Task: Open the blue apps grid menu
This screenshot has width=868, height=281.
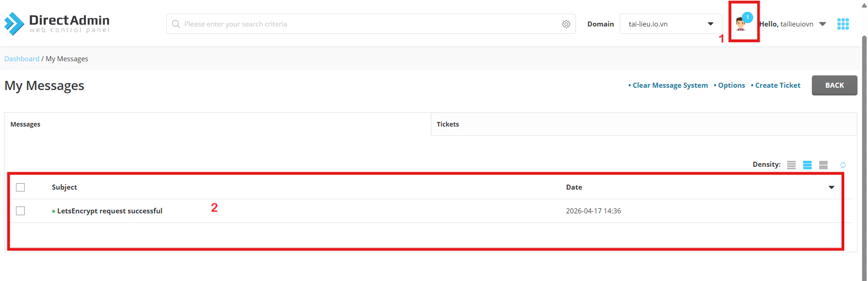Action: [x=843, y=24]
